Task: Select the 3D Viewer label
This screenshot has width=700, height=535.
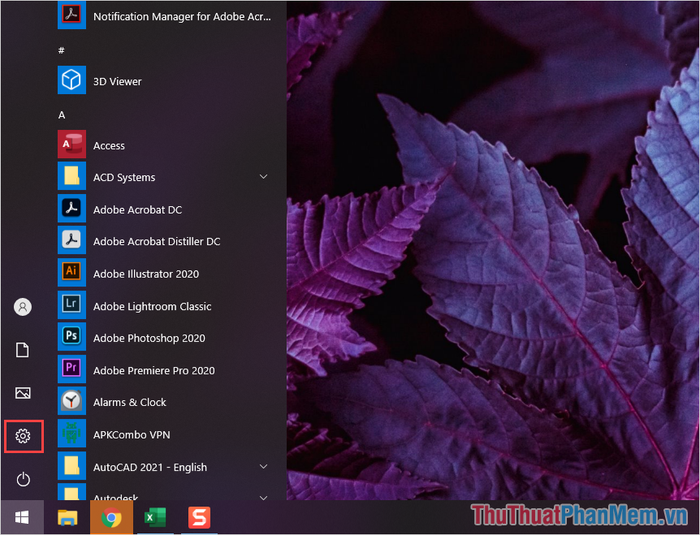Action: coord(117,81)
